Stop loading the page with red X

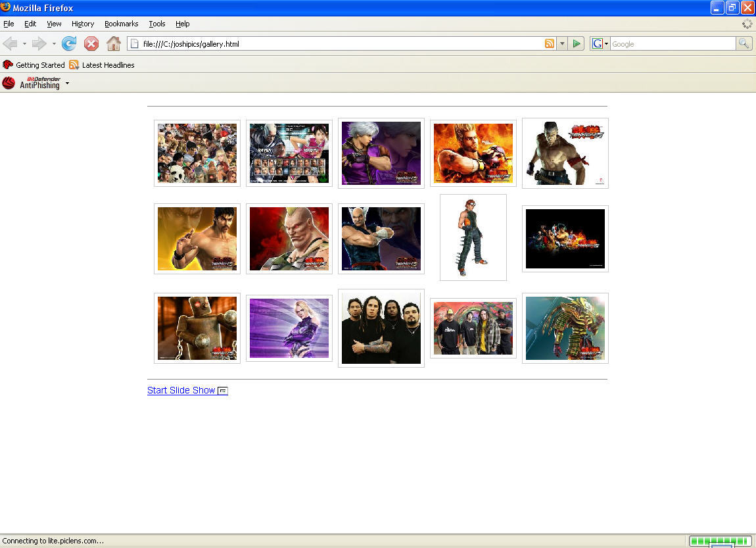pos(91,44)
